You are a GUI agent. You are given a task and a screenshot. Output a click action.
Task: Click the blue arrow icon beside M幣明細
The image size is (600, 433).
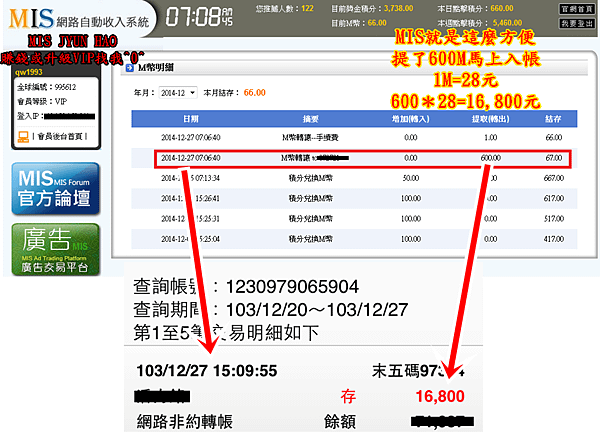tap(130, 68)
